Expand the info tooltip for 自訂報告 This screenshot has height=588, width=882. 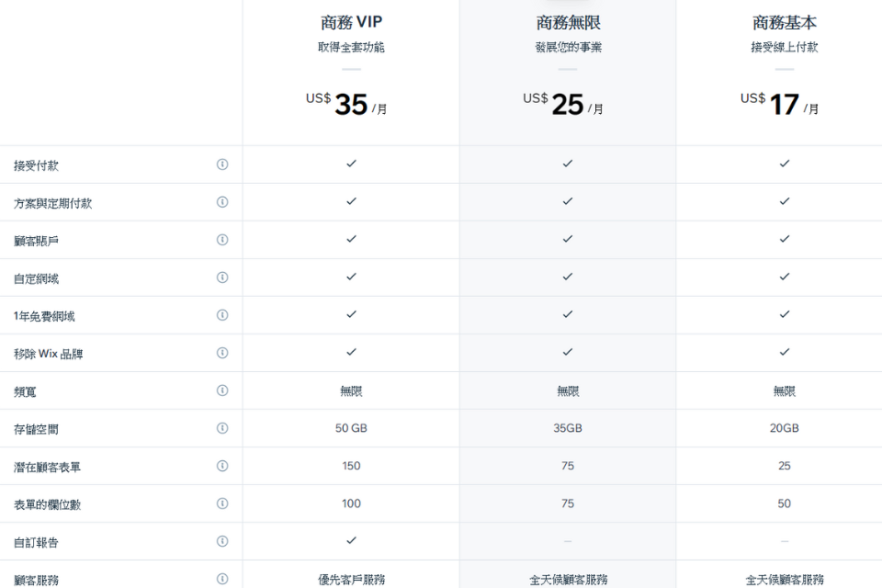pos(221,541)
